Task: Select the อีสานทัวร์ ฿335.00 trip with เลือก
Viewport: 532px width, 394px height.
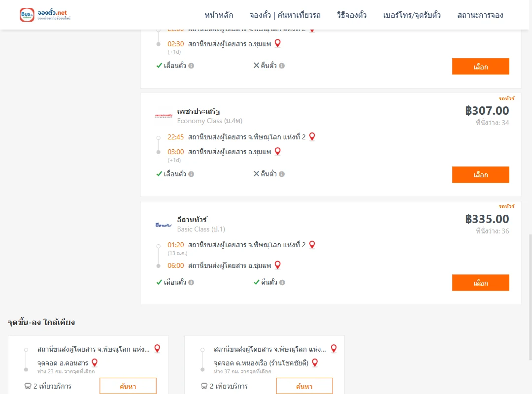Action: pyautogui.click(x=480, y=283)
